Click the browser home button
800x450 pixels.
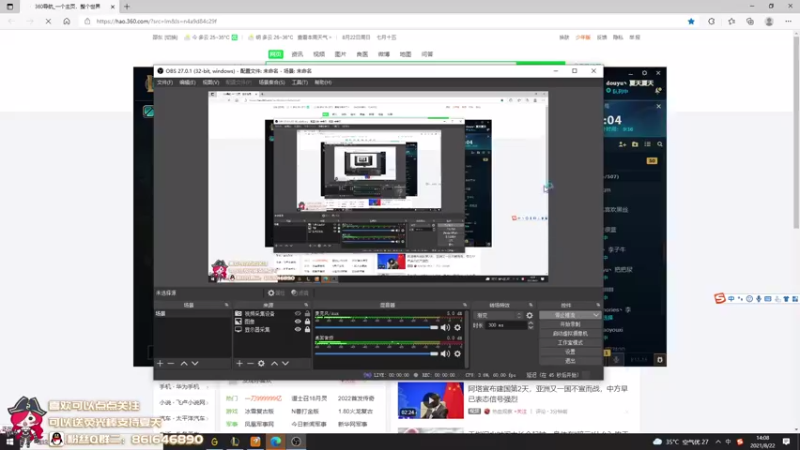pyautogui.click(x=66, y=21)
